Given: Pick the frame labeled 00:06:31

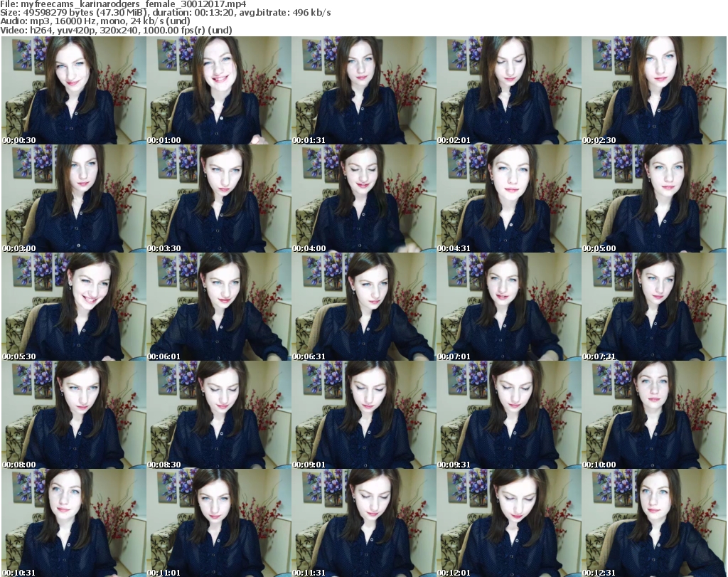Looking at the screenshot, I should pos(363,307).
